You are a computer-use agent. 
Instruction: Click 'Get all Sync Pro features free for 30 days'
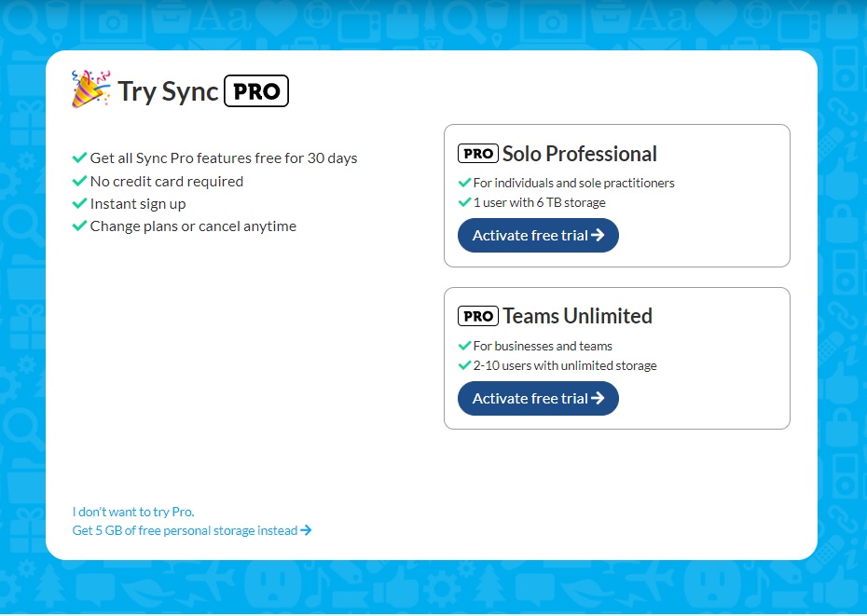click(x=224, y=158)
